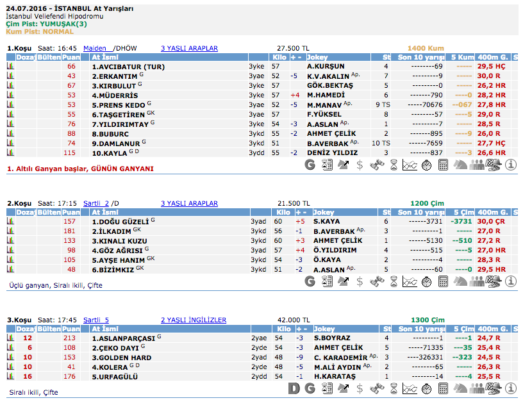This screenshot has width=532, height=405.
Task: Click bar chart icon beside AVCIBATUR (TUR)
Action: (10, 66)
